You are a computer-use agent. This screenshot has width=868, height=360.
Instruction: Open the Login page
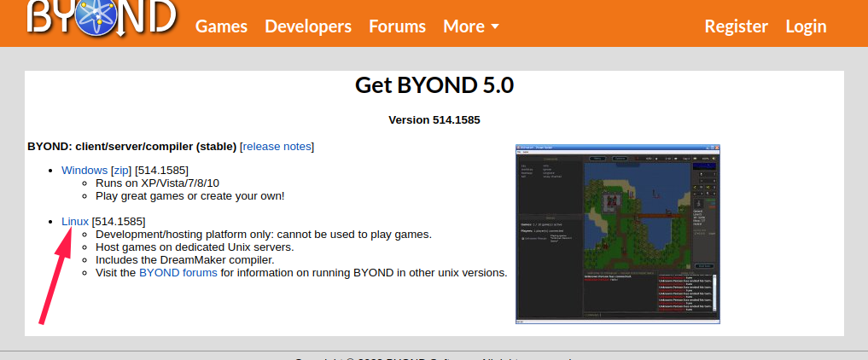[x=806, y=26]
